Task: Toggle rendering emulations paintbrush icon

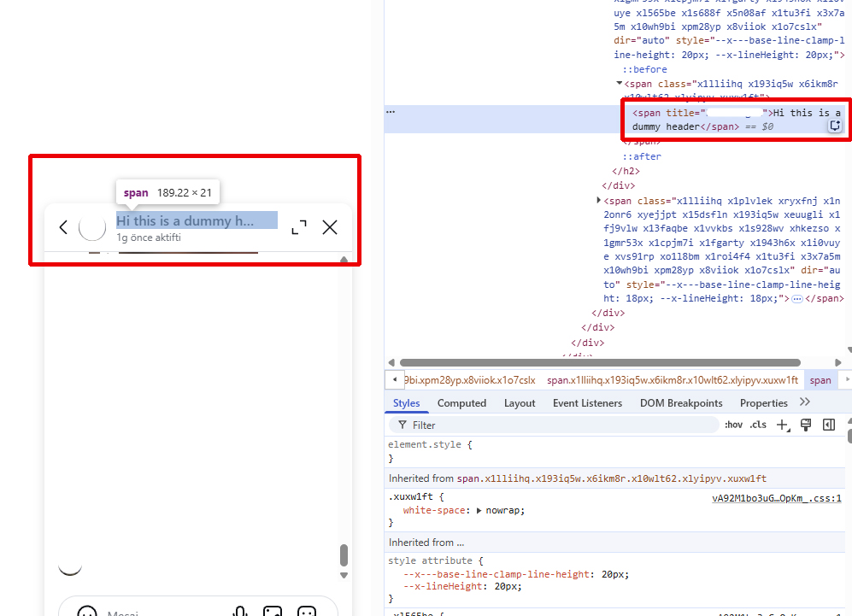Action: pos(806,425)
